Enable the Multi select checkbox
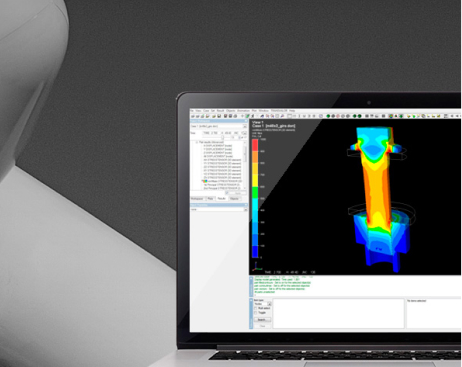This screenshot has width=462, height=367. [x=256, y=308]
